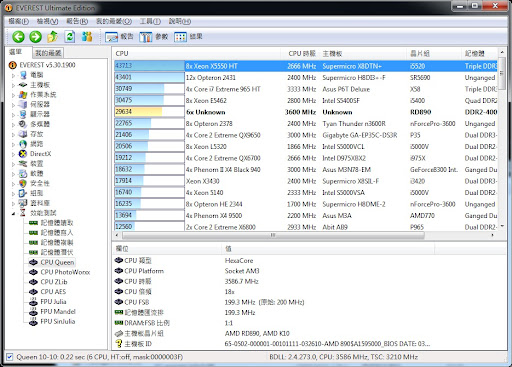Select the 12x Opteron 2431 row
This screenshot has width=512, height=367.
(x=306, y=78)
